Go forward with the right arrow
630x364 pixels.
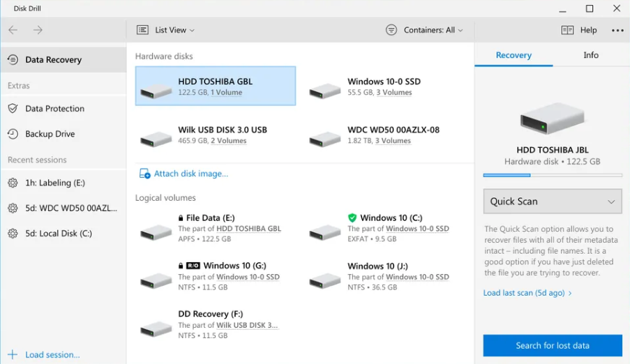[x=38, y=30]
